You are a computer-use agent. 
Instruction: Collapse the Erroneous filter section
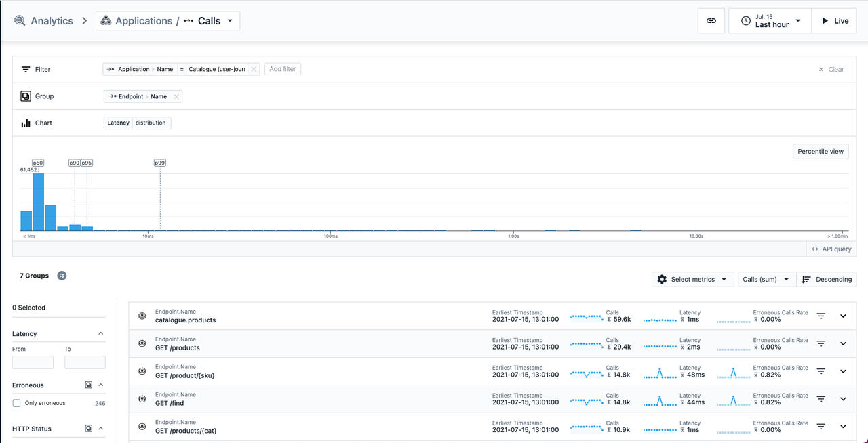101,385
